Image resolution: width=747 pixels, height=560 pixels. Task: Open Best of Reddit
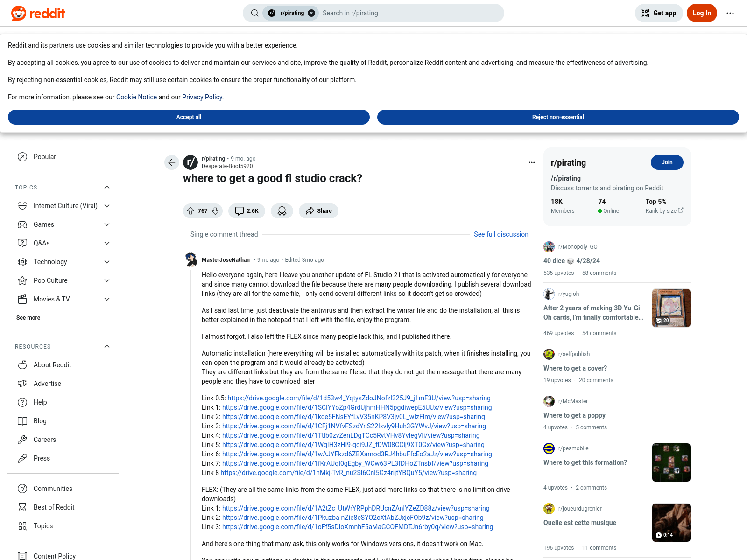(x=63, y=507)
